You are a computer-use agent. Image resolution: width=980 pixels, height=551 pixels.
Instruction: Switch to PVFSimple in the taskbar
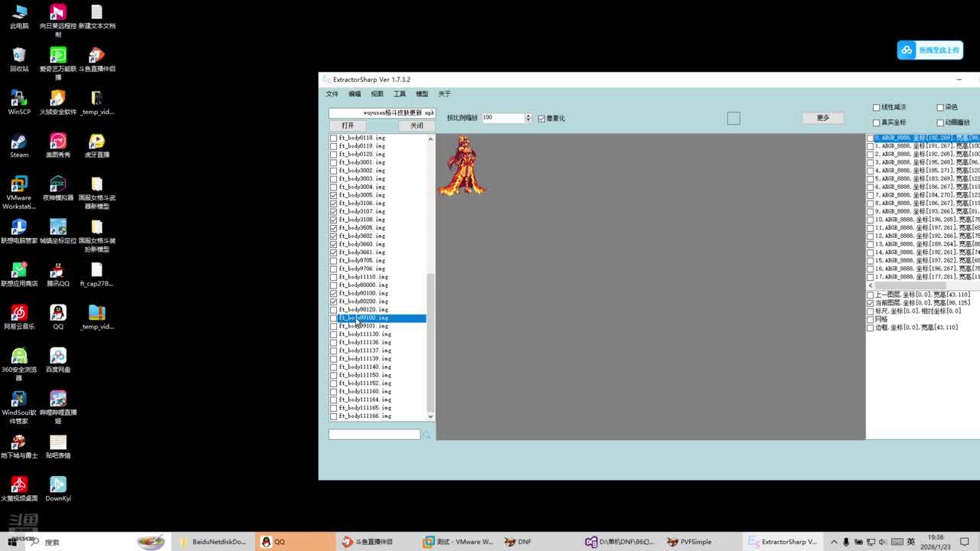click(x=688, y=542)
